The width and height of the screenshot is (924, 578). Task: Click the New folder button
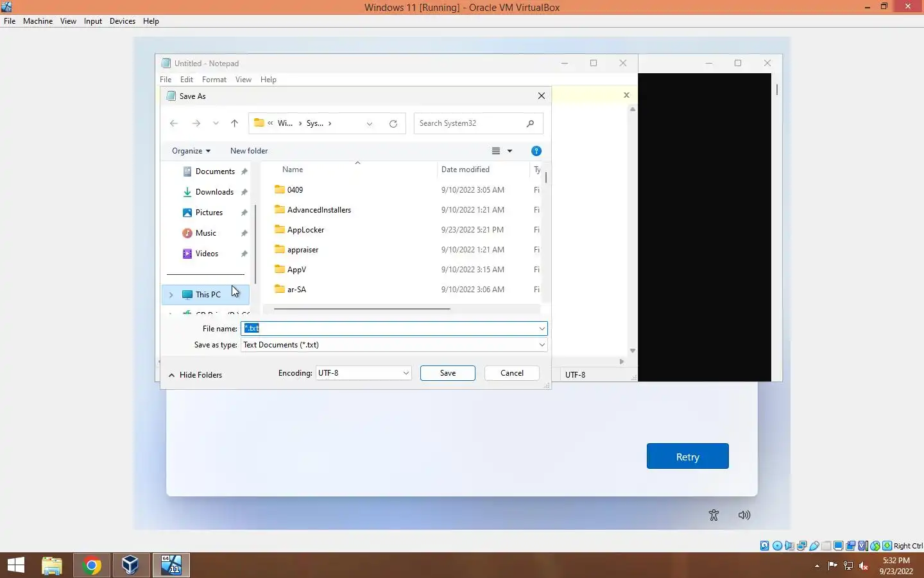[249, 151]
